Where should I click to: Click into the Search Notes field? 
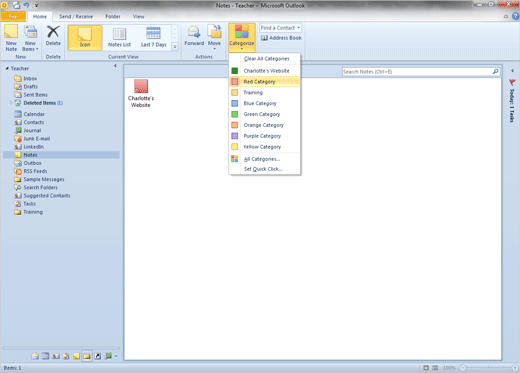(x=417, y=72)
